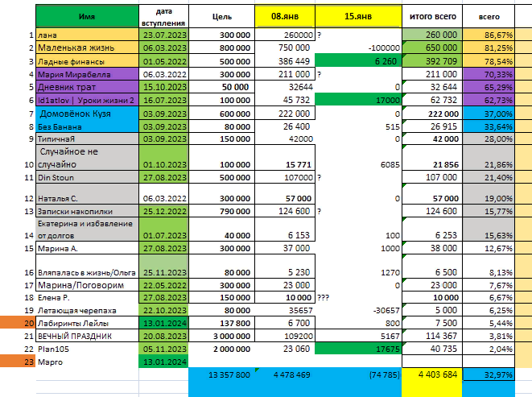532x397 pixels.
Task: Select the date cell '23.07.2023'
Action: click(x=163, y=35)
